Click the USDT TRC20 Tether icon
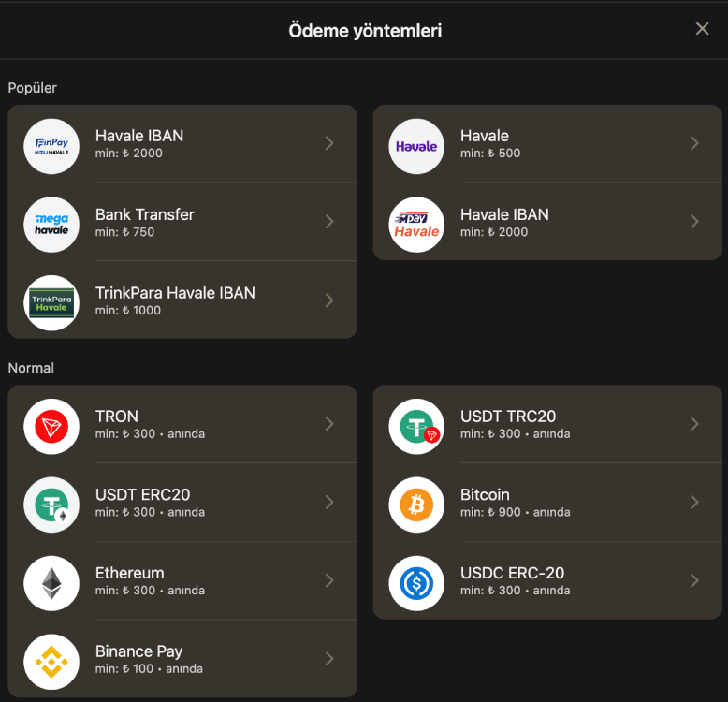This screenshot has height=702, width=728. pyautogui.click(x=416, y=426)
